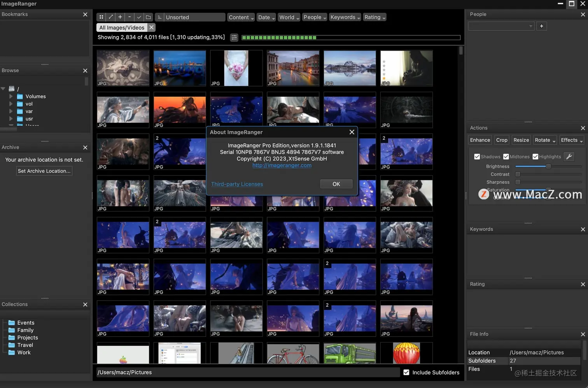Viewport: 588px width, 388px height.
Task: Close the Rating panel
Action: point(583,284)
